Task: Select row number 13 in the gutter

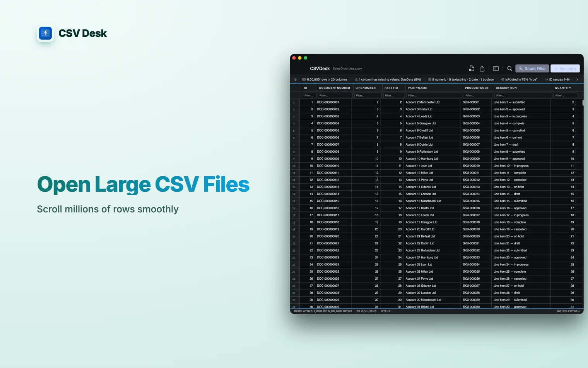Action: (x=294, y=187)
